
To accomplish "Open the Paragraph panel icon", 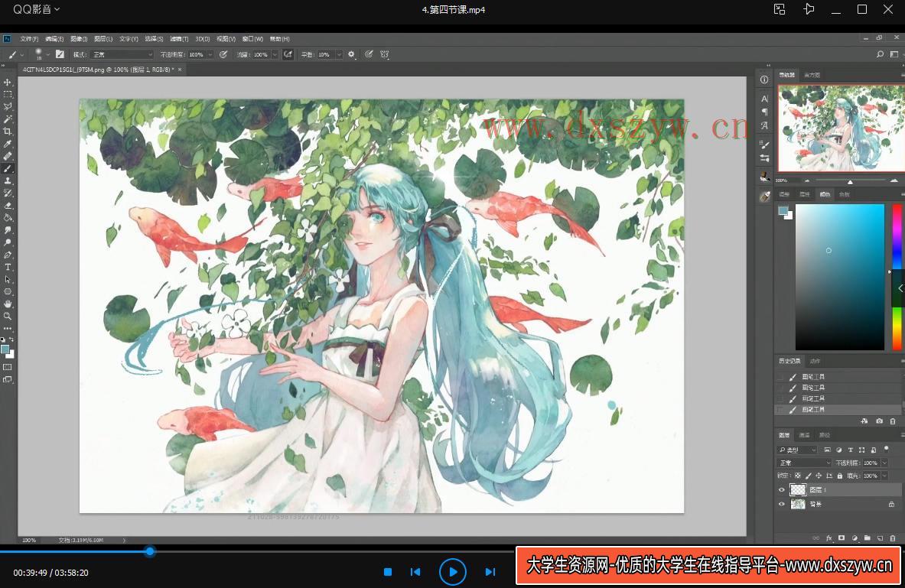I will click(x=764, y=112).
